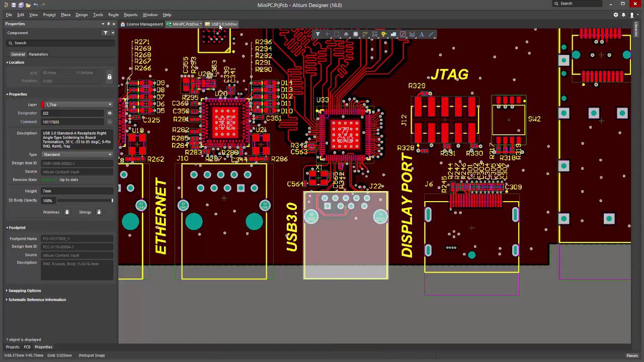Open the Layer dropdown showing 1_Top
This screenshot has width=644, height=362.
click(x=76, y=105)
